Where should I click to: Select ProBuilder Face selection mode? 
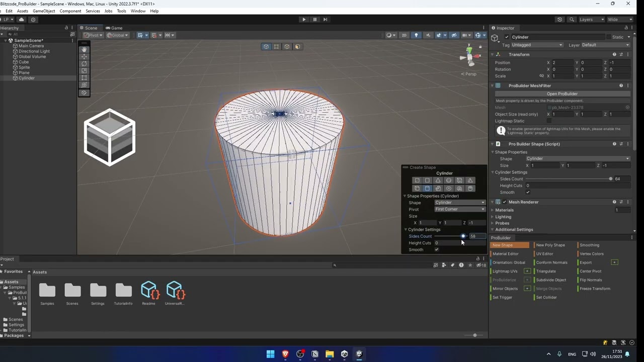coord(297,47)
